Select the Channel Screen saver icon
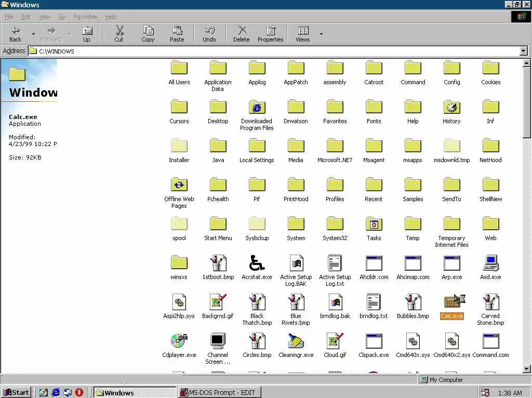 pos(218,341)
